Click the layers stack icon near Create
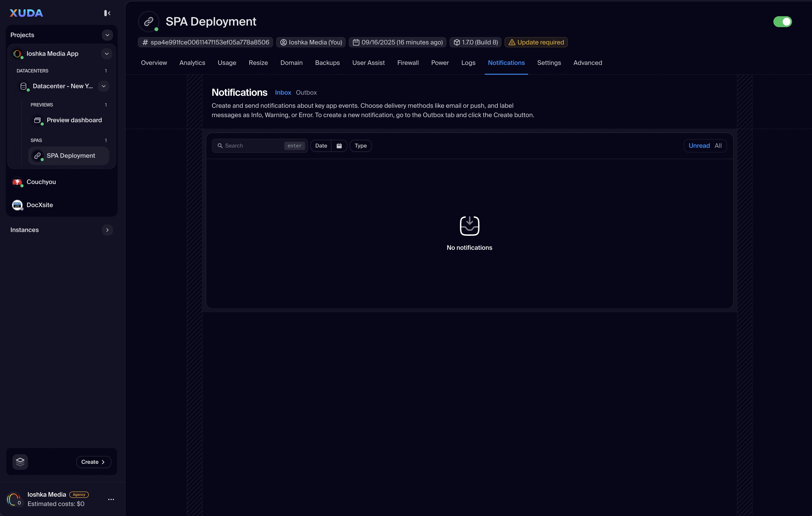Screen dimensions: 812x516 (x=20, y=462)
